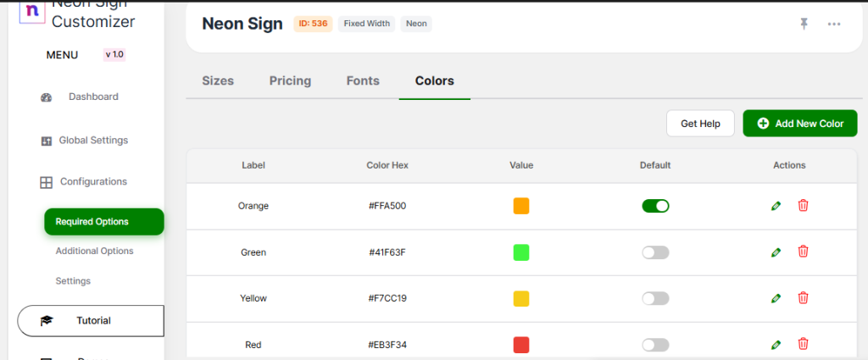Expand the Configurations menu section
This screenshot has height=360, width=868.
tap(92, 181)
